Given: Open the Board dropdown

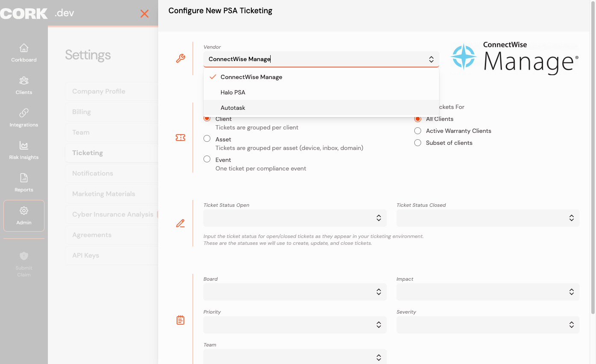Looking at the screenshot, I should point(295,292).
